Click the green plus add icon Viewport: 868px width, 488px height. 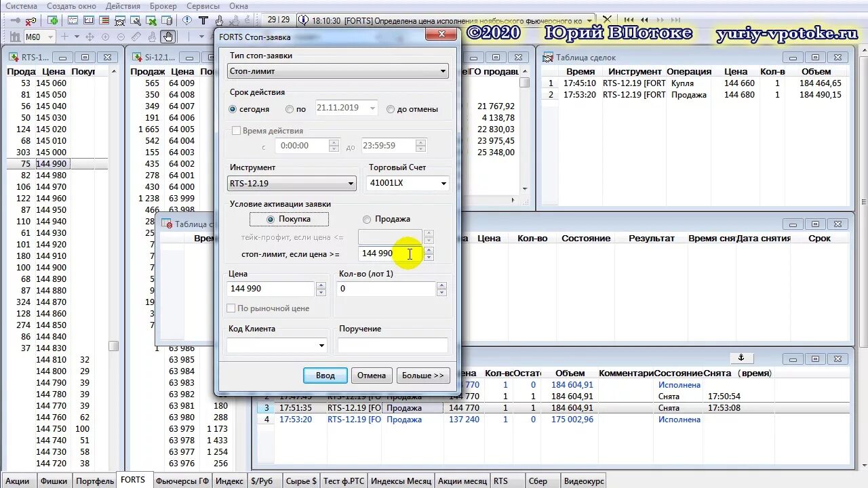pyautogui.click(x=52, y=20)
